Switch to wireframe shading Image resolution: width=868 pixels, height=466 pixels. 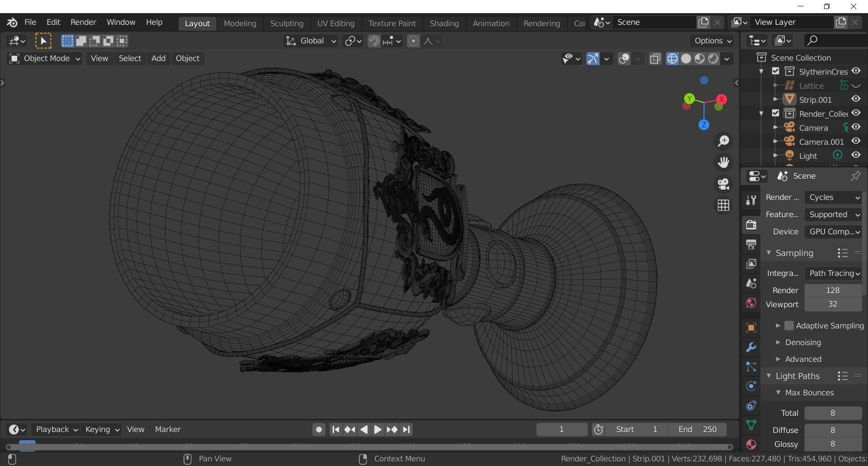(672, 59)
